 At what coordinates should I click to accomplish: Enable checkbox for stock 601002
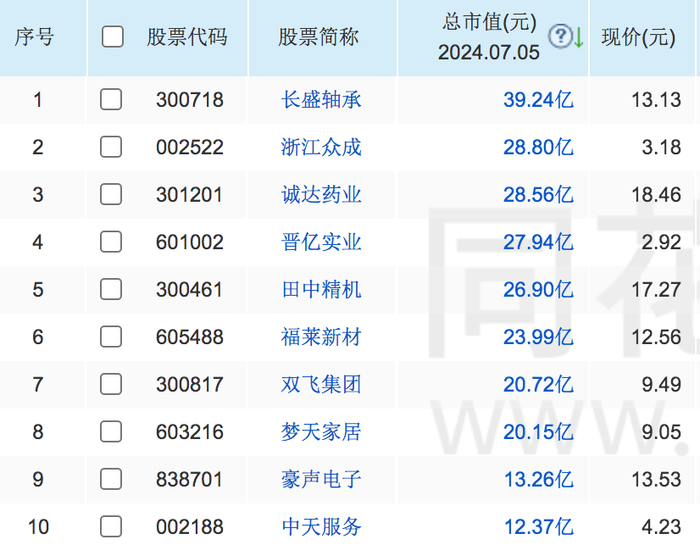coord(111,242)
